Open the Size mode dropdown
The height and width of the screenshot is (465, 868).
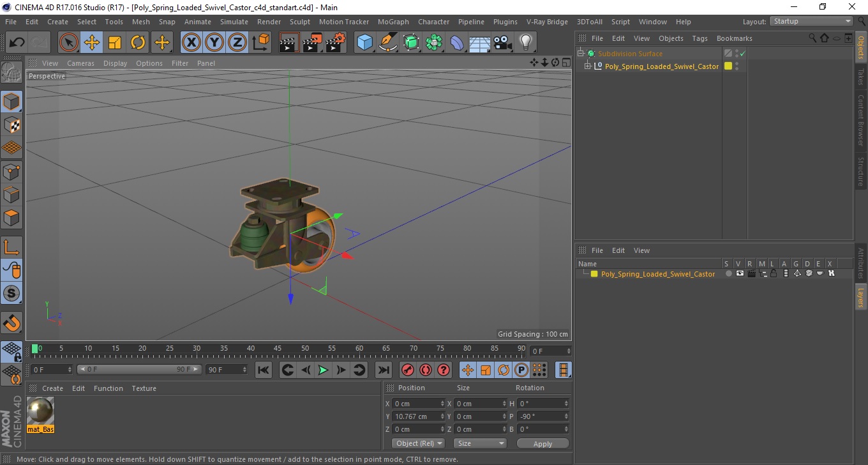pyautogui.click(x=480, y=443)
